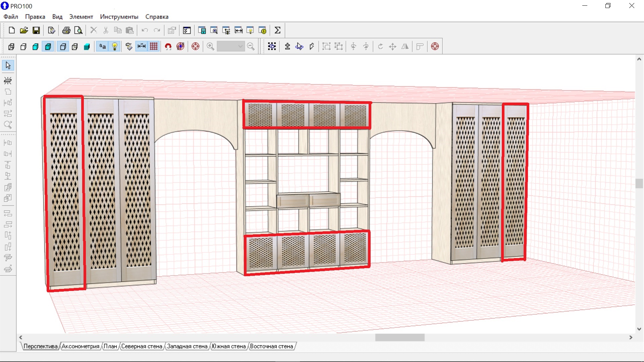Open the Элемент menu

(x=81, y=17)
